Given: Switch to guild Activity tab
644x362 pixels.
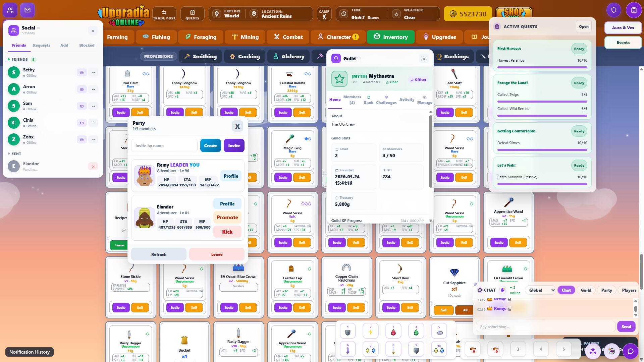Looking at the screenshot, I should pyautogui.click(x=407, y=100).
